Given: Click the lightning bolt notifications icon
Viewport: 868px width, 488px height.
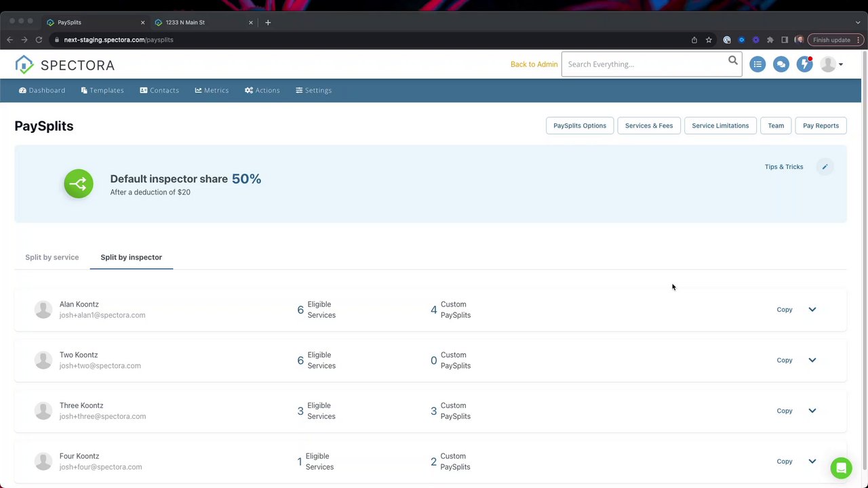Looking at the screenshot, I should 804,64.
